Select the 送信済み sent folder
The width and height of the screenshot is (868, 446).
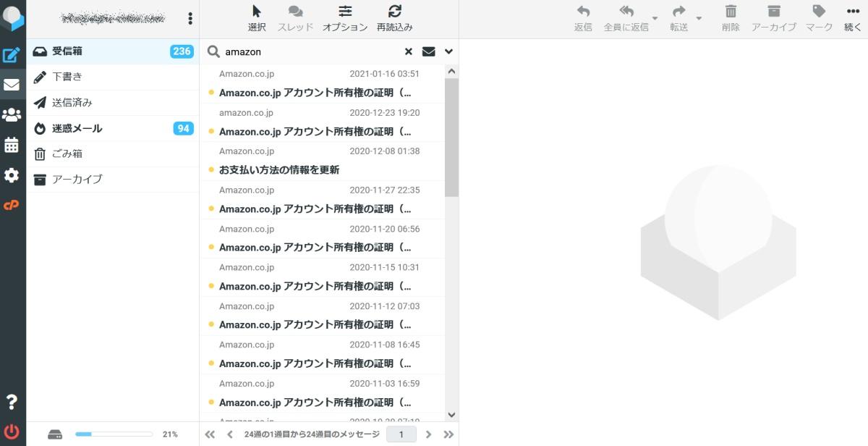(x=113, y=103)
